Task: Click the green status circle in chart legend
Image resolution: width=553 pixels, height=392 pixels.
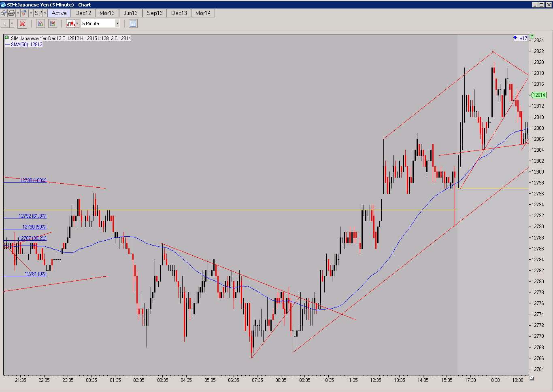Action: (7, 38)
